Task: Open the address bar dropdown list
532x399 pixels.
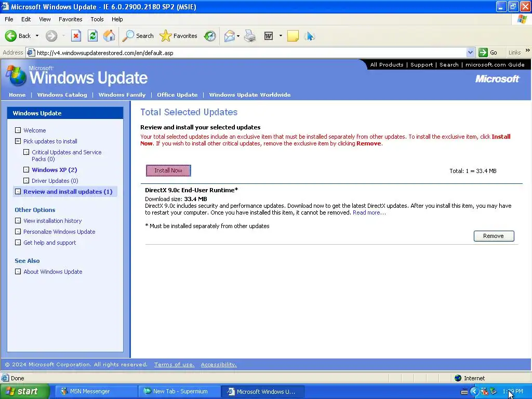Action: tap(470, 52)
